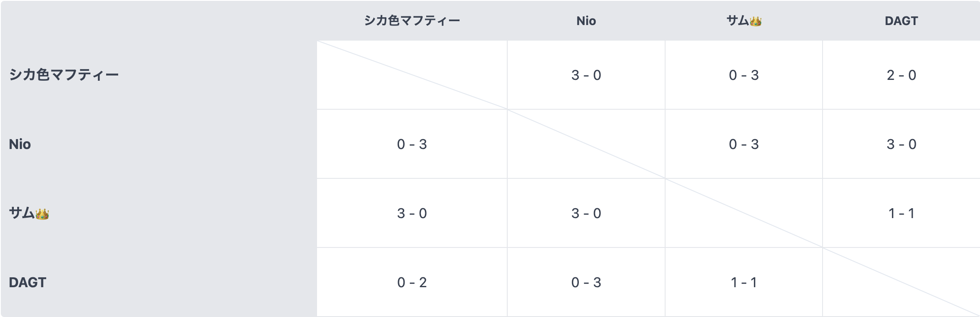Click 3 - 0 score in シカ色マフティー row, Nio column
Image resolution: width=980 pixels, height=317 pixels.
pos(586,75)
